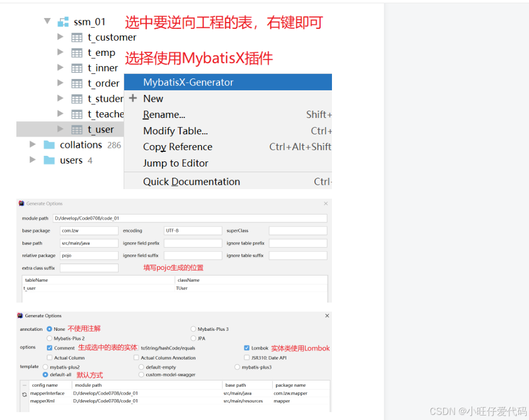Click the t_inner table icon
529x420 pixels.
(77, 68)
